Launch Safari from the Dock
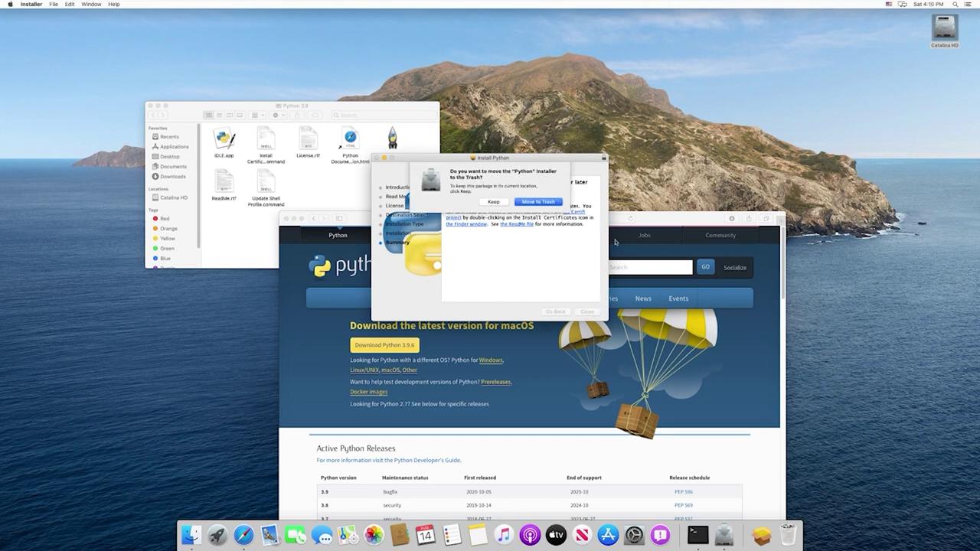The image size is (980, 551). pyautogui.click(x=243, y=534)
